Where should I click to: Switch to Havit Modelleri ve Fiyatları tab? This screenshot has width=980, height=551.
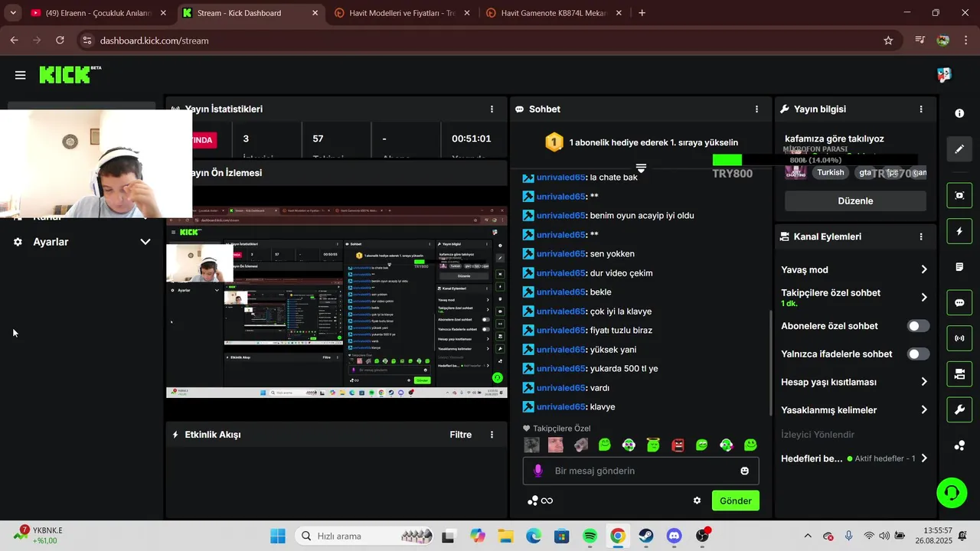tap(403, 13)
